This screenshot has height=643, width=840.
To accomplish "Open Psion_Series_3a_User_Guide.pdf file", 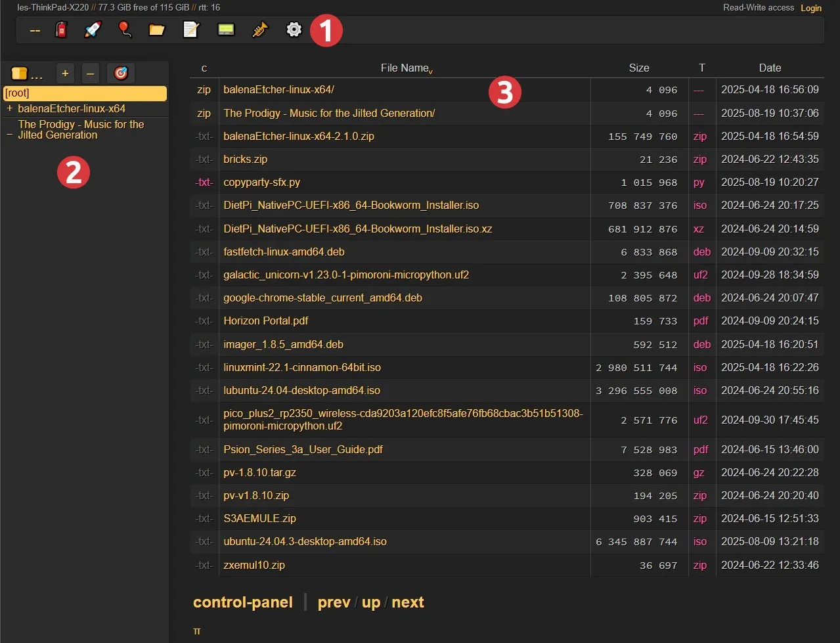I will click(x=303, y=450).
